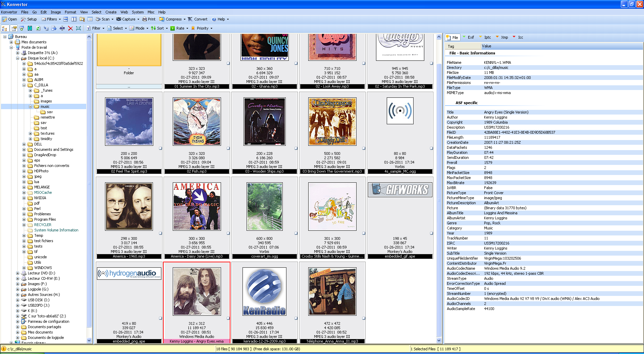
Task: Select the kenradio-12-29-2009.mp3 thumbnail
Action: [264, 303]
